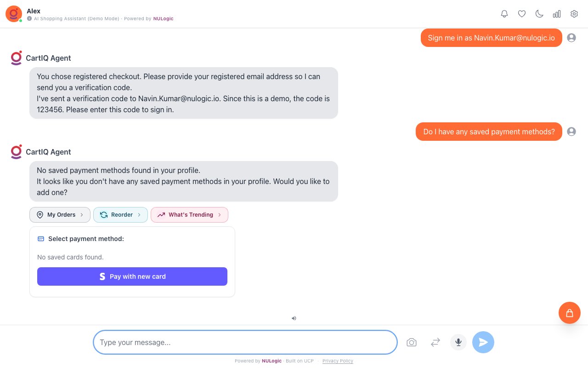Image resolution: width=588 pixels, height=368 pixels.
Task: Expand the What's Trending chevron
Action: point(220,214)
